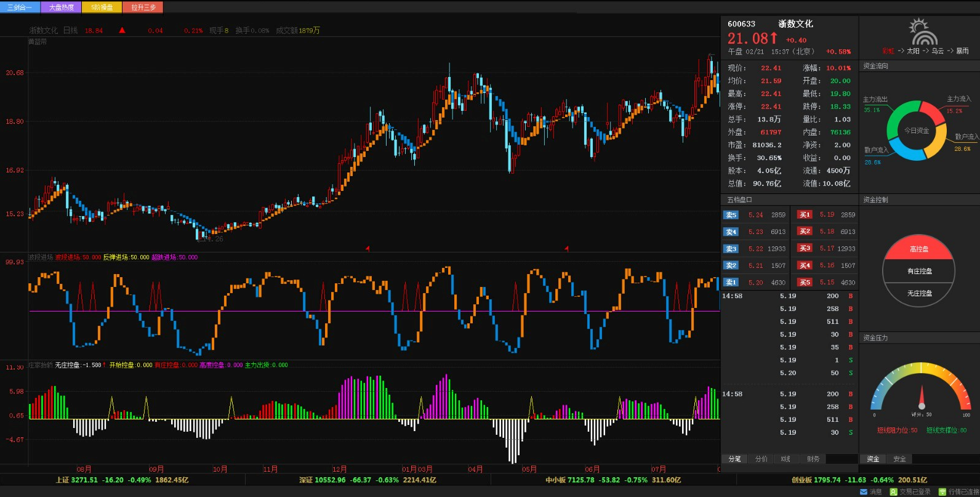Switch to the 分价 tab
Screen dimensions: 980x497
[761, 459]
